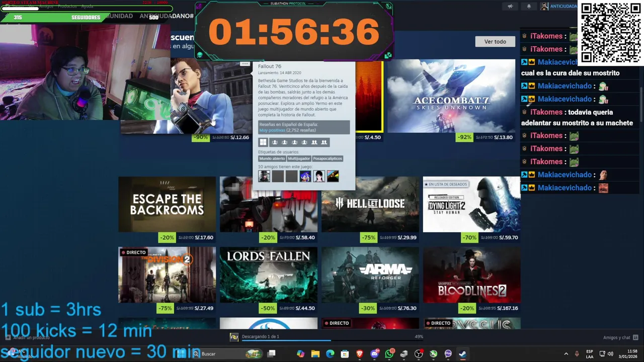The image size is (644, 362).
Task: Click the EN LISTA DE DESEADOS wishlist badge
Action: (x=446, y=185)
